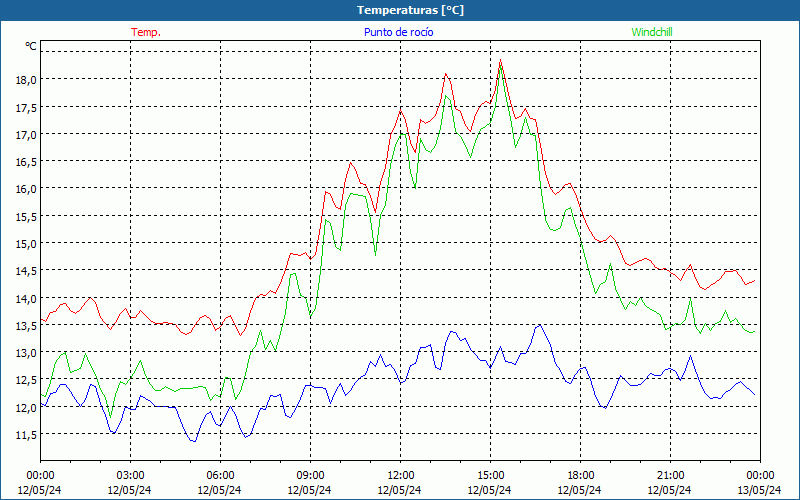The image size is (800, 500).
Task: Click the 18:00 time axis label
Action: click(x=581, y=475)
